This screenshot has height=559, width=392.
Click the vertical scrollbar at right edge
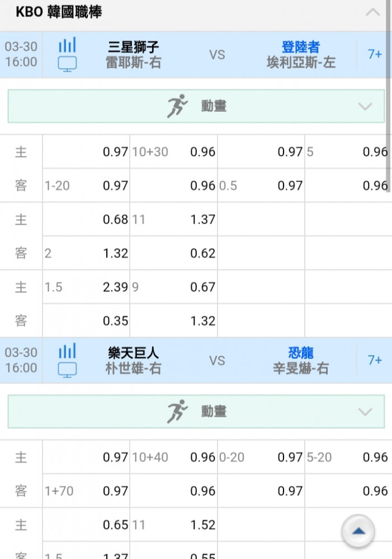point(389,96)
